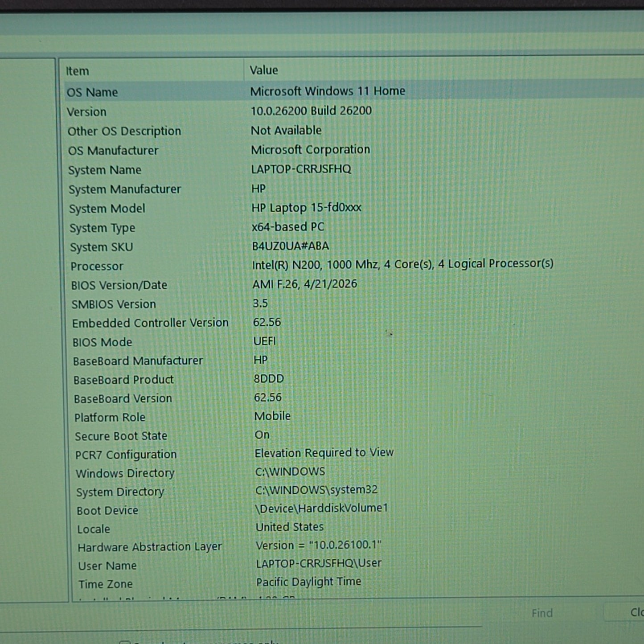Click the value "Microsoft Windows 11 Home"

(x=328, y=91)
